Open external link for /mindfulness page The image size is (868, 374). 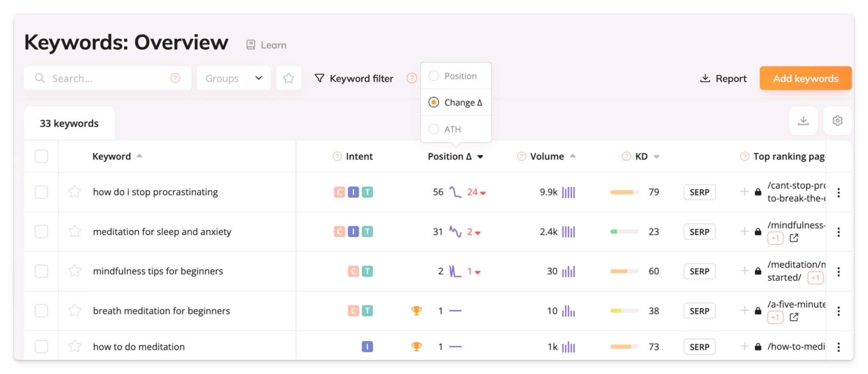(794, 238)
